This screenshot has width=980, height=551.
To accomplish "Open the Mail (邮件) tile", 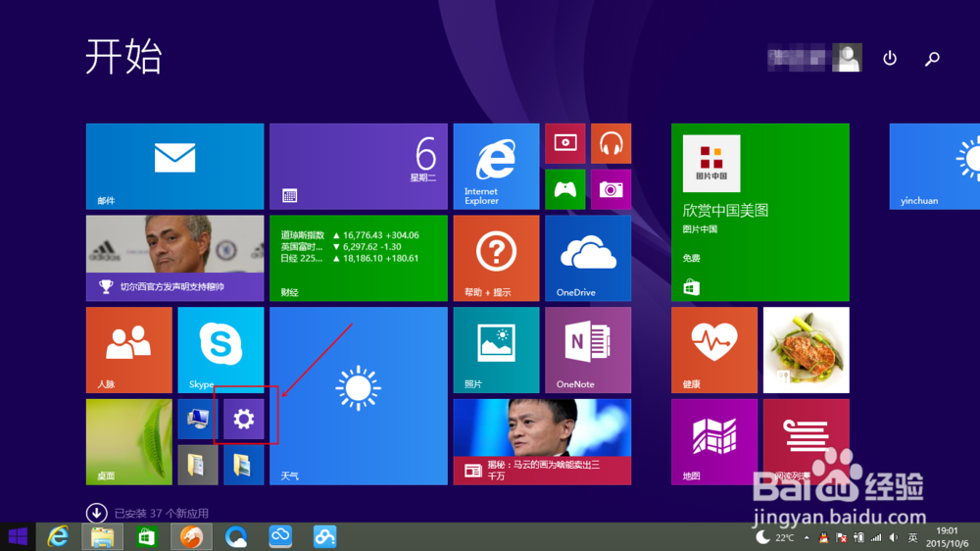I will point(175,167).
